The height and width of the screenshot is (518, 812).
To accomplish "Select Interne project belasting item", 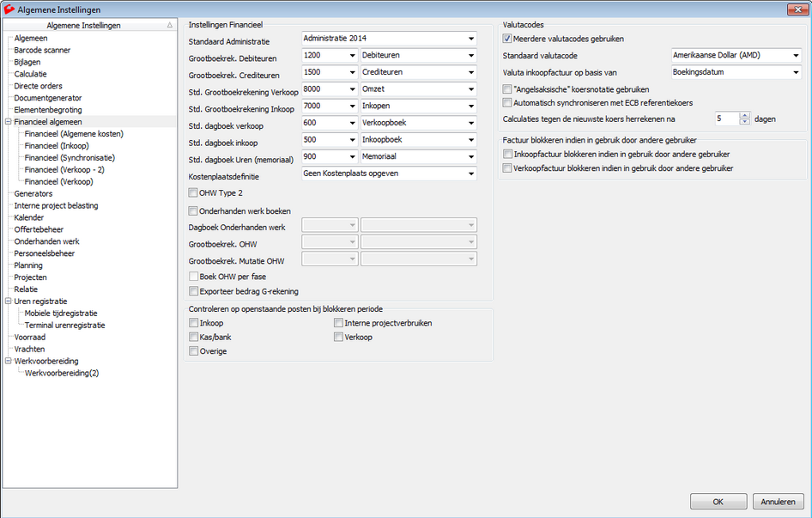I will 56,205.
